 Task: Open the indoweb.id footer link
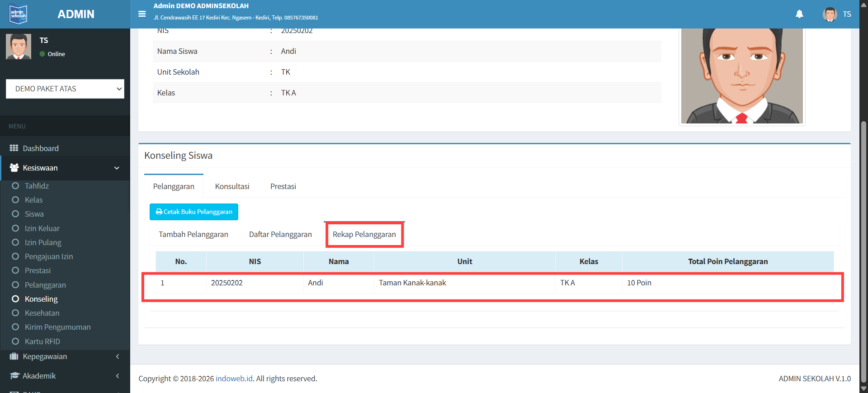coord(234,379)
